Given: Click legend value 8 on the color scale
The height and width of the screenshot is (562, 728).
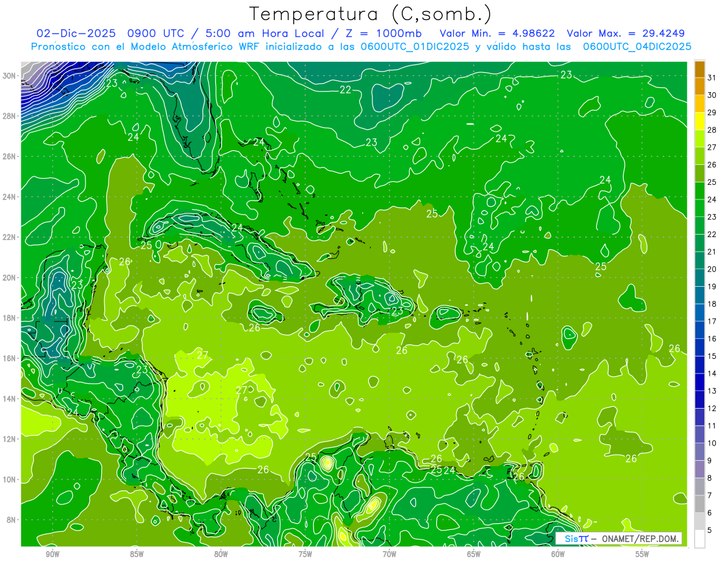Looking at the screenshot, I should pyautogui.click(x=710, y=478).
